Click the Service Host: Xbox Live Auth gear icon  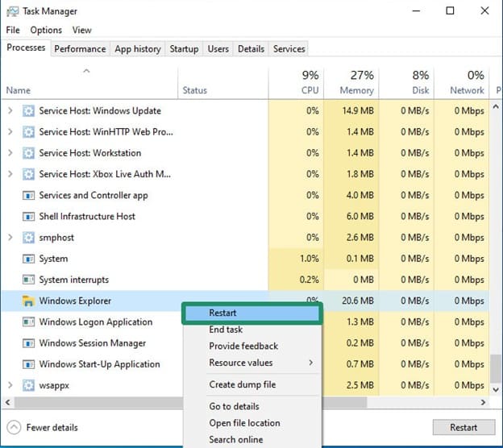[x=28, y=175]
